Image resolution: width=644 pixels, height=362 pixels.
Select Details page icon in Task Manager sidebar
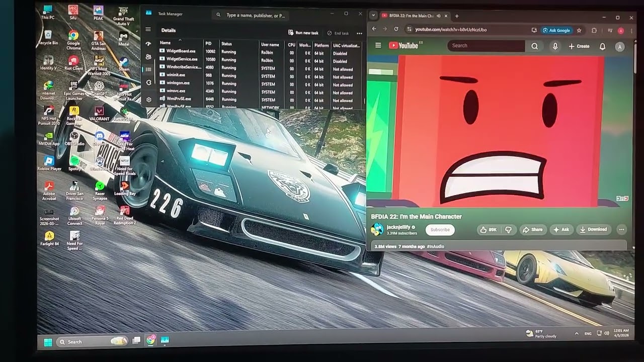click(x=148, y=69)
